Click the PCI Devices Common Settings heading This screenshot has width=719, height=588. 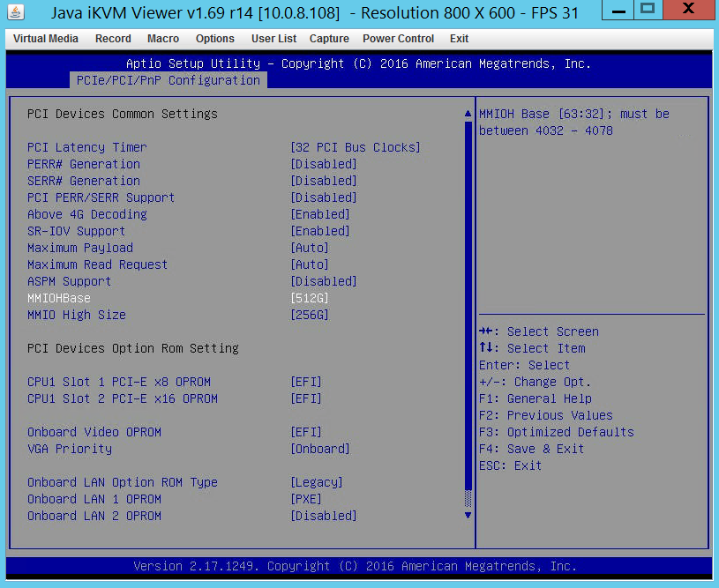(123, 114)
